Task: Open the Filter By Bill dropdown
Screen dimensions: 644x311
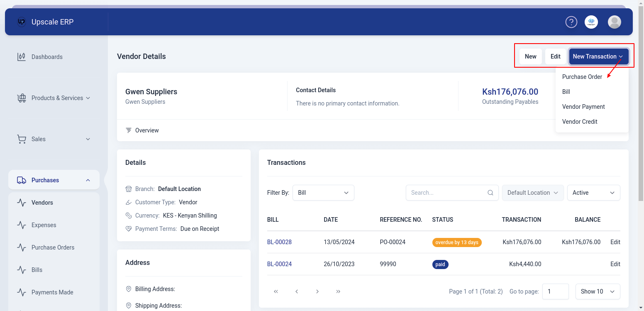Action: point(323,193)
